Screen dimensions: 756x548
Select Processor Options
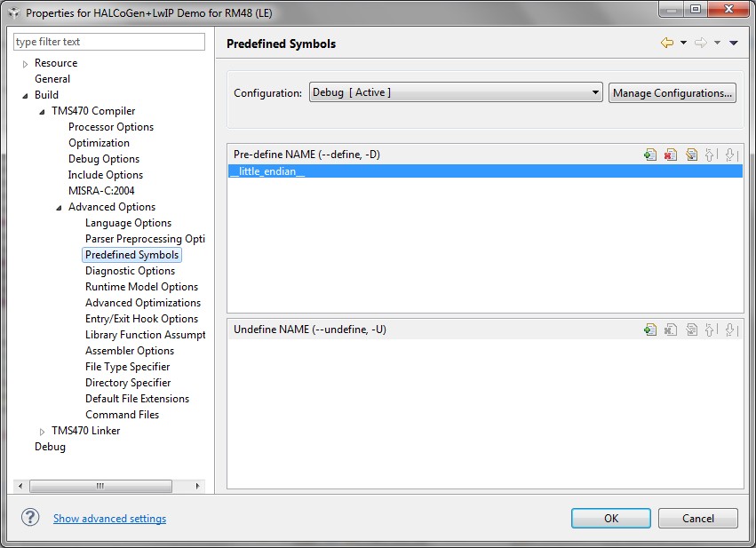111,127
